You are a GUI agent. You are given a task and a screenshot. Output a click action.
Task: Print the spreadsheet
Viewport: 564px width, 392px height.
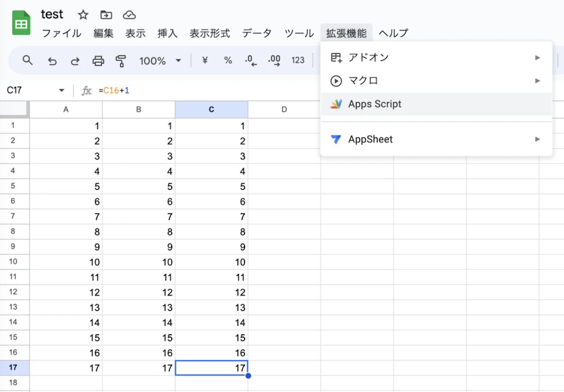pyautogui.click(x=98, y=61)
